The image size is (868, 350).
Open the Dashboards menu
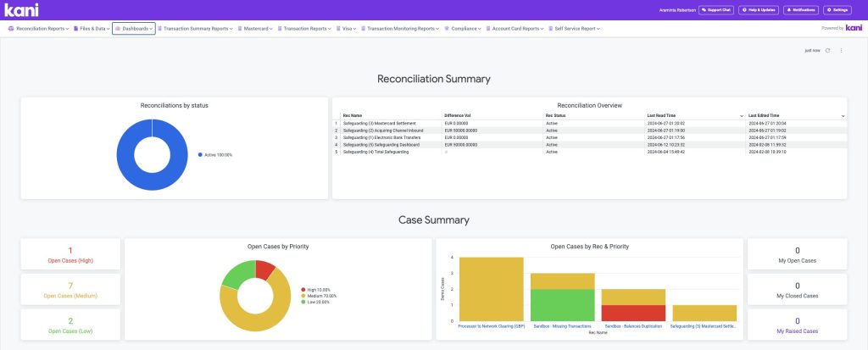click(x=134, y=29)
